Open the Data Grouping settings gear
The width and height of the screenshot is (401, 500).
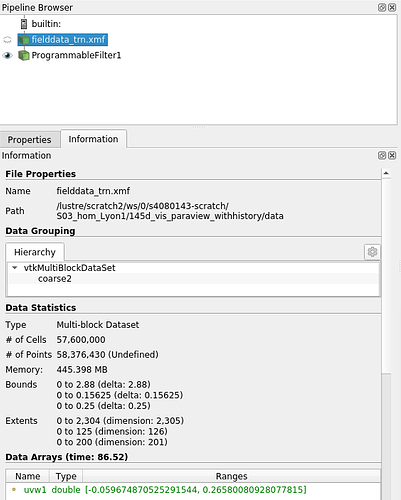(x=372, y=252)
